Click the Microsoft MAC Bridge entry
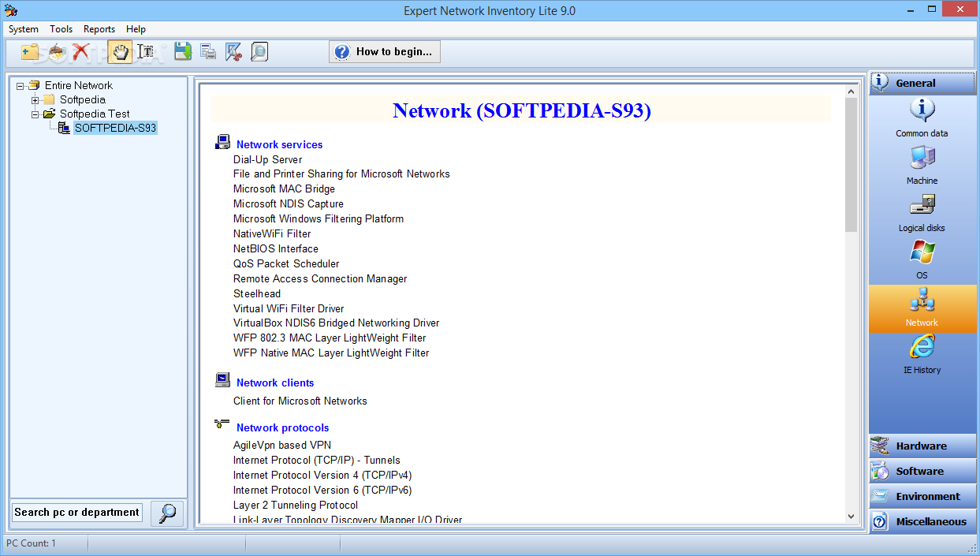 [284, 188]
